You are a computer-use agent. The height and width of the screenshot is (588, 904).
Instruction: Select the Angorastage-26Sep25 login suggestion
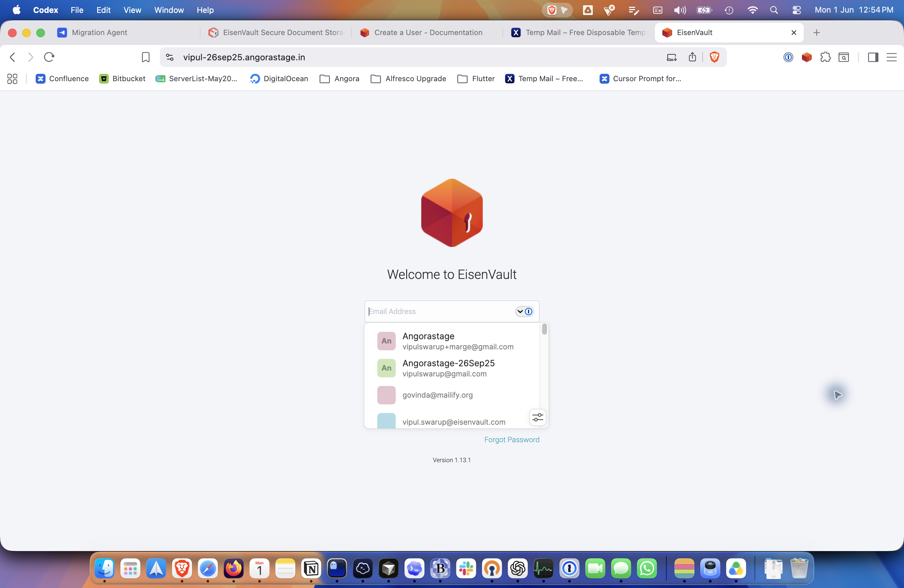(452, 368)
